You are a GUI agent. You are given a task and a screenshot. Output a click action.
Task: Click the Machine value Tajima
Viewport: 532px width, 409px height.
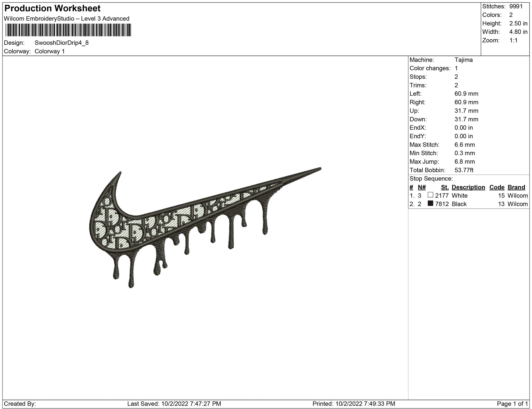coord(463,60)
